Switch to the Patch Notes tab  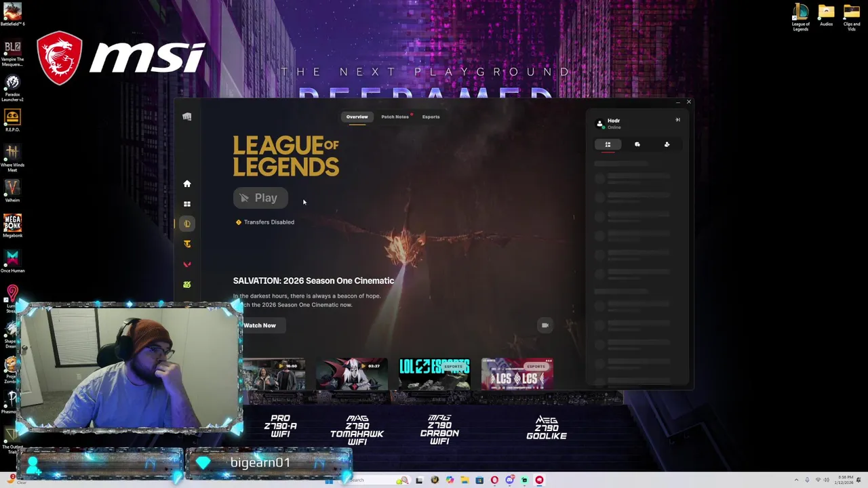tap(395, 117)
